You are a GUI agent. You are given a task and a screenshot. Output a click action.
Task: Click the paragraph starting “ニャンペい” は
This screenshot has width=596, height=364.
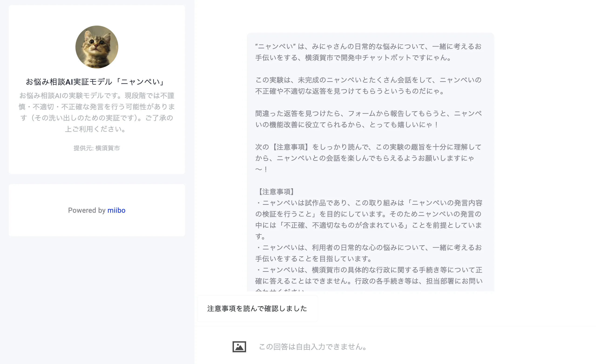point(368,52)
